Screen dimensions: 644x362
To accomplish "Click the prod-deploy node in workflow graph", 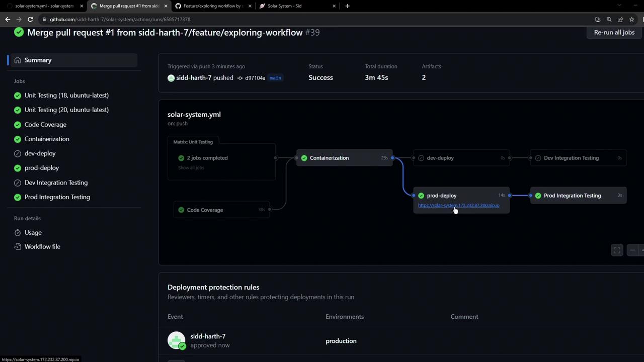I will (441, 196).
